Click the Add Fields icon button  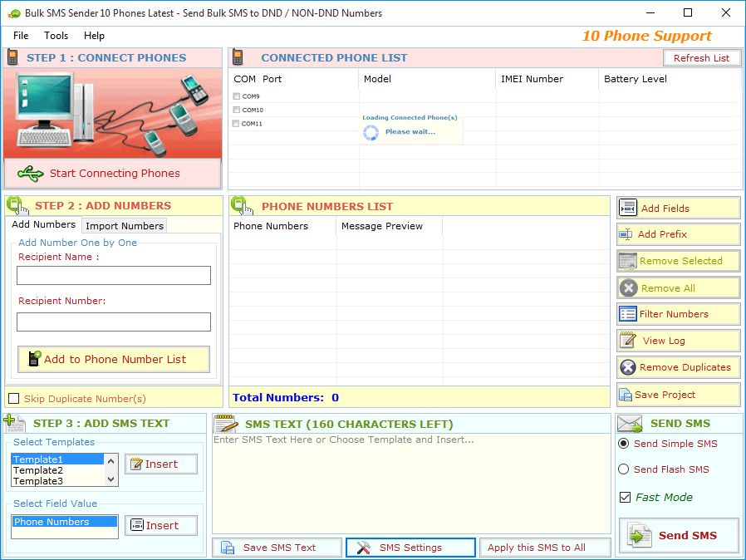pyautogui.click(x=628, y=208)
